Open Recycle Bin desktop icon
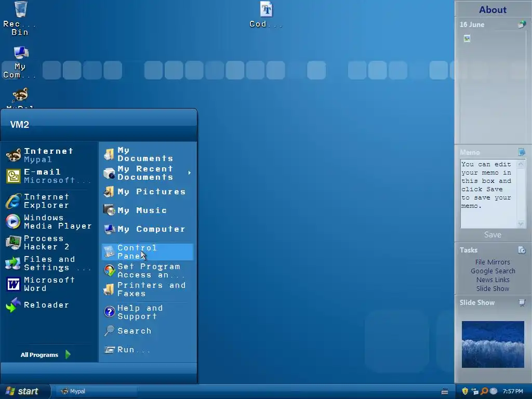Image resolution: width=532 pixels, height=399 pixels. point(20,18)
